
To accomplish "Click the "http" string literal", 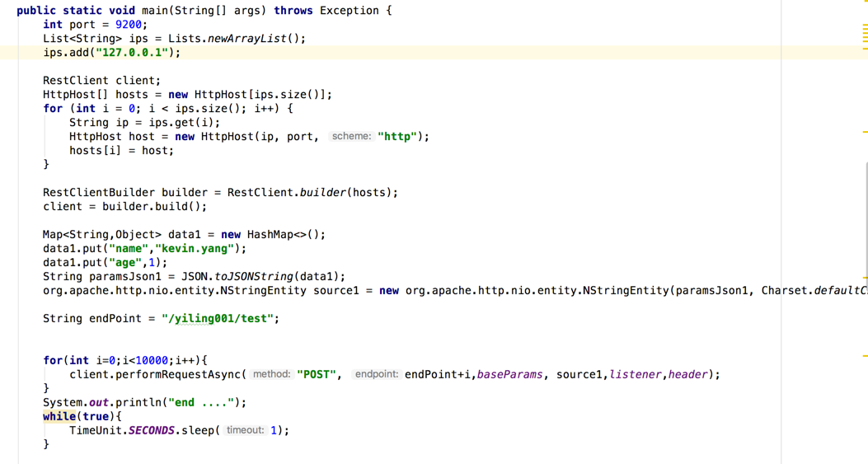I will tap(397, 136).
